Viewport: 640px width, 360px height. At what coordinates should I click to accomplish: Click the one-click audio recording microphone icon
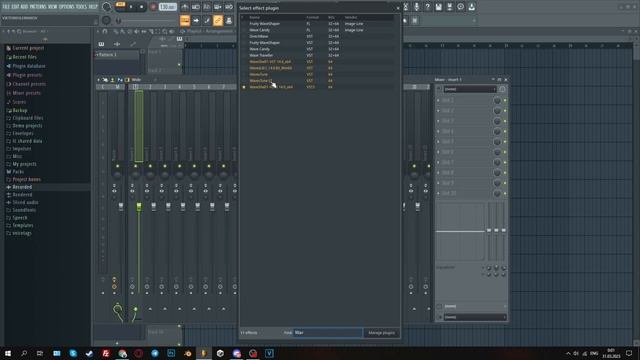pos(416,7)
